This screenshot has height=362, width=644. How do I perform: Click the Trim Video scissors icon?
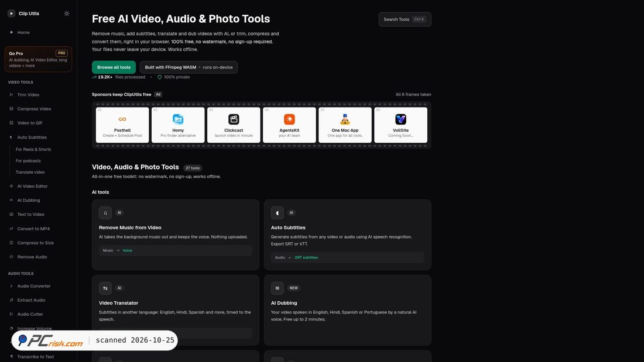[x=12, y=95]
